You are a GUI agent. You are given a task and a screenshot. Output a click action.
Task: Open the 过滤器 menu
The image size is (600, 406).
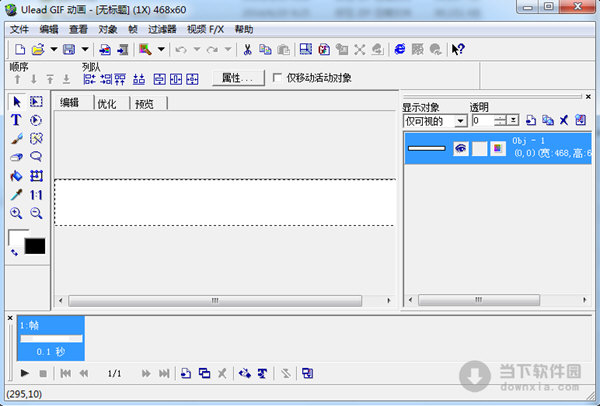click(x=162, y=29)
